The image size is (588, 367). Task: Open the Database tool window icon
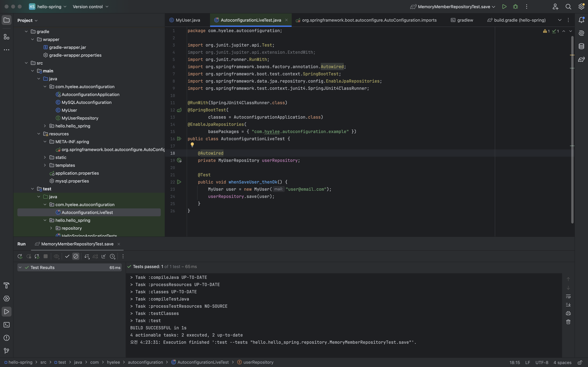[x=581, y=46]
